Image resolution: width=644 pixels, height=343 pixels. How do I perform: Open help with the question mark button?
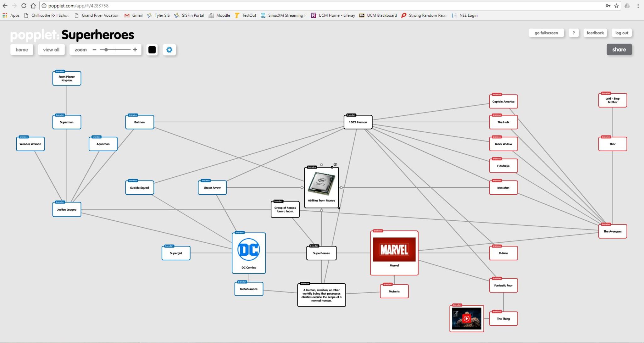tap(574, 33)
